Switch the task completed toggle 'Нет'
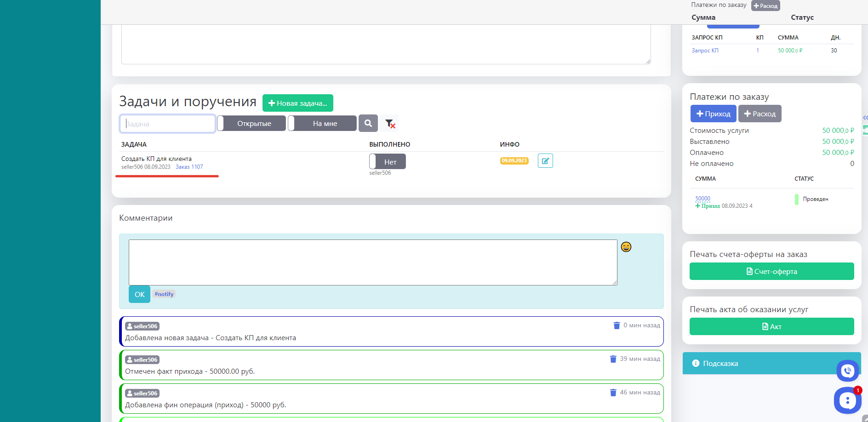Screen dimensions: 868x422 coord(387,162)
